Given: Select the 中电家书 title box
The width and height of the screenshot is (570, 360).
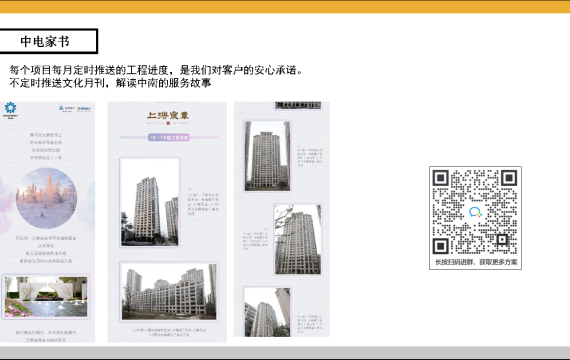Looking at the screenshot, I should tap(49, 41).
